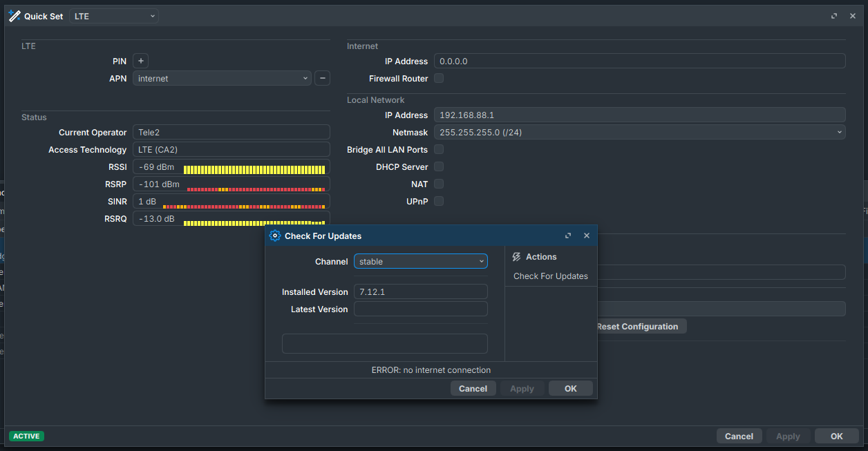Open the Channel dropdown set to stable

point(420,262)
